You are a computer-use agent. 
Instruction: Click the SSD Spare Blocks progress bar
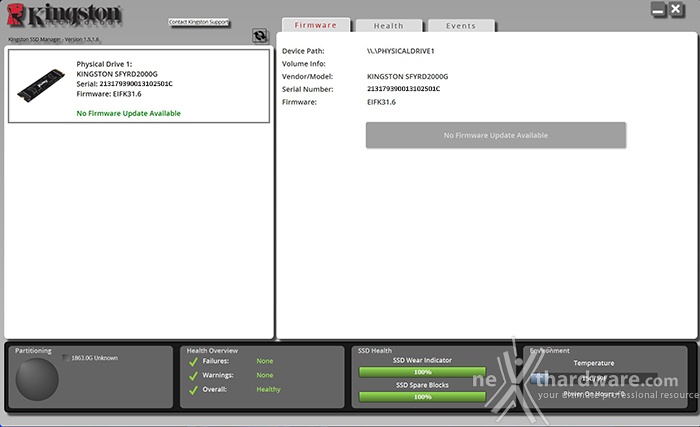[422, 397]
